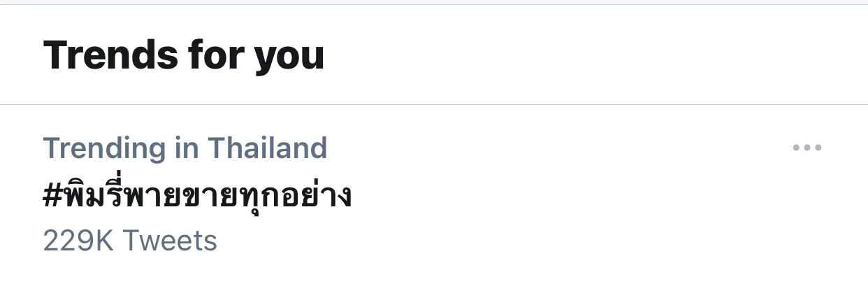Click the 'Trends for you' heading
Image resolution: width=868 pixels, height=284 pixels.
pyautogui.click(x=184, y=55)
